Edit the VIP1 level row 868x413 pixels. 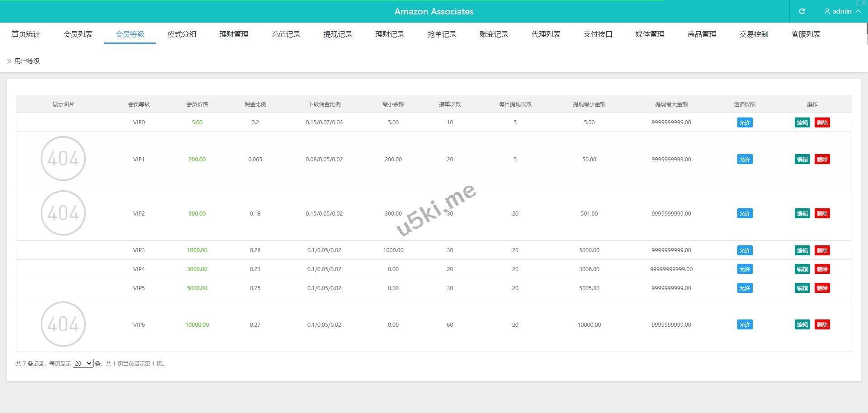click(802, 159)
